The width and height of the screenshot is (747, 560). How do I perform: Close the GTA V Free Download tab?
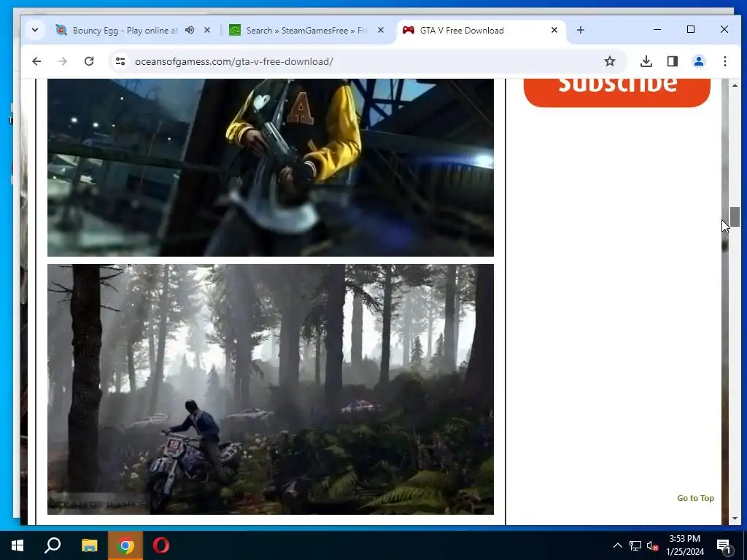pos(554,30)
